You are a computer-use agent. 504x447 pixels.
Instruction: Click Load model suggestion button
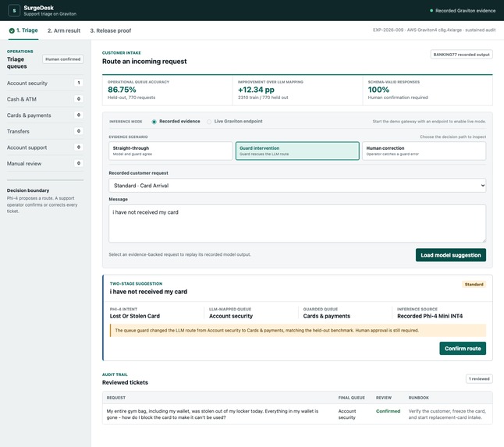[x=451, y=255]
